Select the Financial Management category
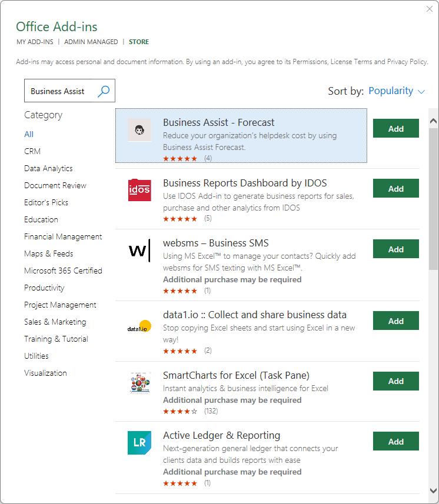 (x=63, y=236)
